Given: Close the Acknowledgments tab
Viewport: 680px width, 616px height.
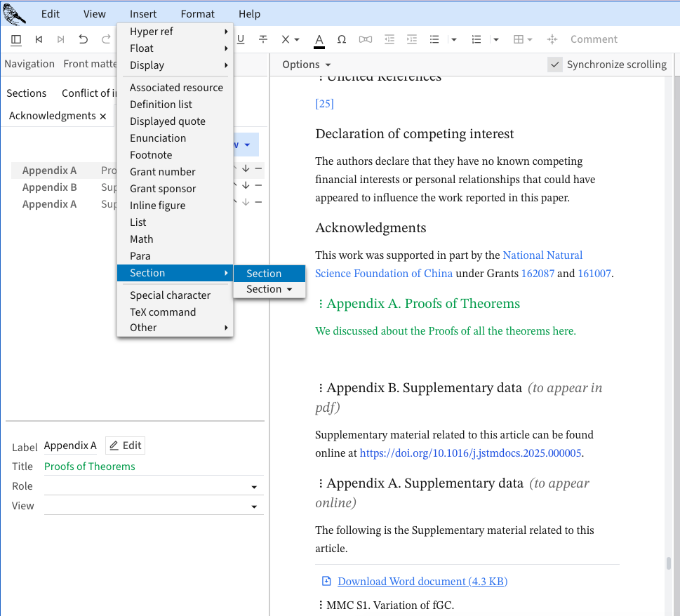Looking at the screenshot, I should tap(103, 116).
